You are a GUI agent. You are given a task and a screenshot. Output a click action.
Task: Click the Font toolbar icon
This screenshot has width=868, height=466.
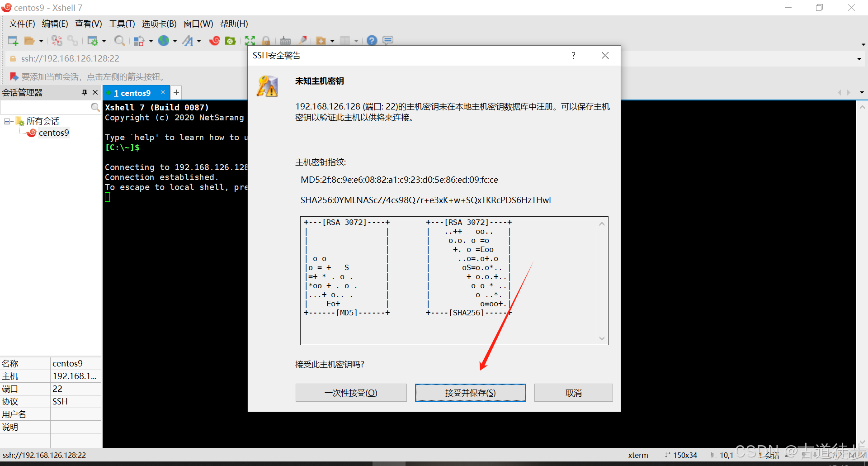(188, 41)
